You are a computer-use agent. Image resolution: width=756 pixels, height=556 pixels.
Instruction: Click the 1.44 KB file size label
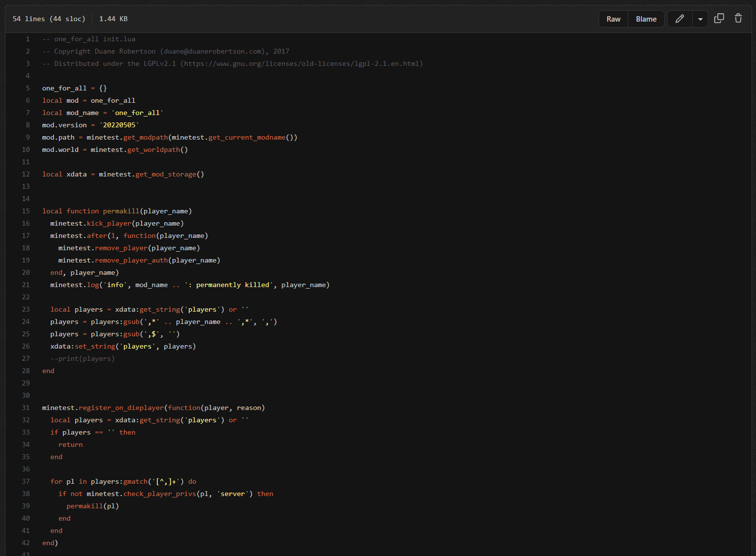pyautogui.click(x=113, y=19)
